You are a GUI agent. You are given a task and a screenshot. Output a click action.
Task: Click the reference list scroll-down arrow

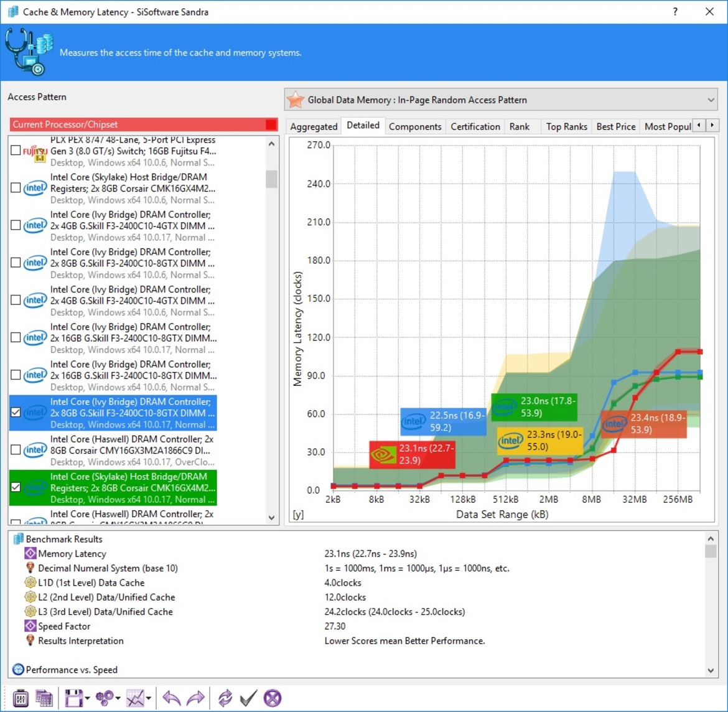272,518
